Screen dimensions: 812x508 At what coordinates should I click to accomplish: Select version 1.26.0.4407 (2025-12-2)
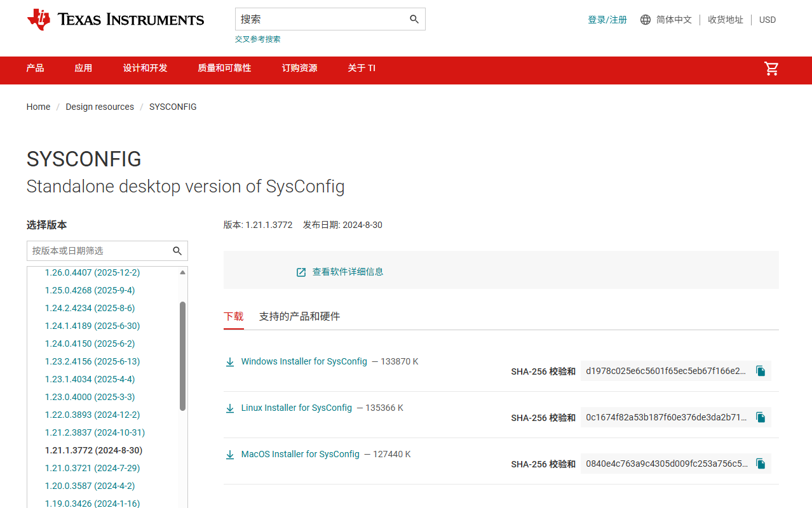92,272
